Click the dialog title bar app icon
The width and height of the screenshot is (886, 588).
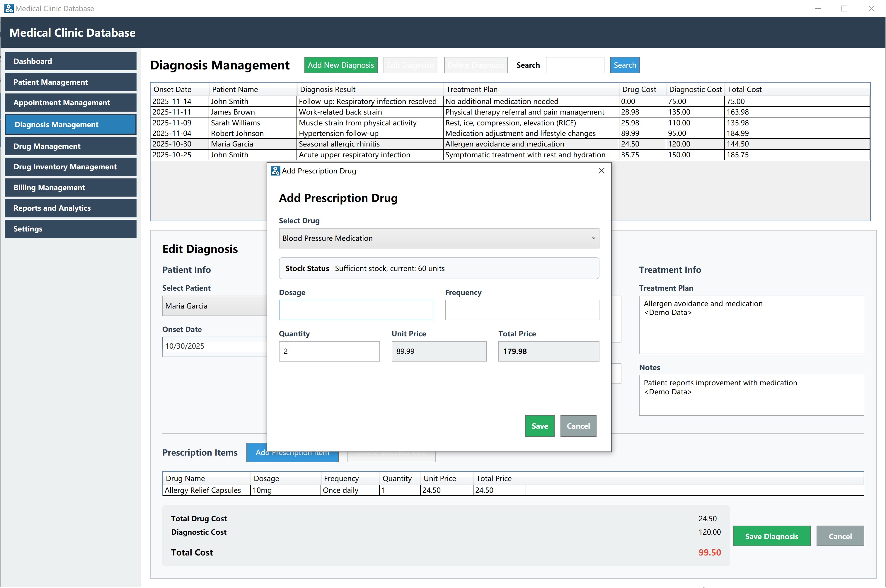click(276, 171)
